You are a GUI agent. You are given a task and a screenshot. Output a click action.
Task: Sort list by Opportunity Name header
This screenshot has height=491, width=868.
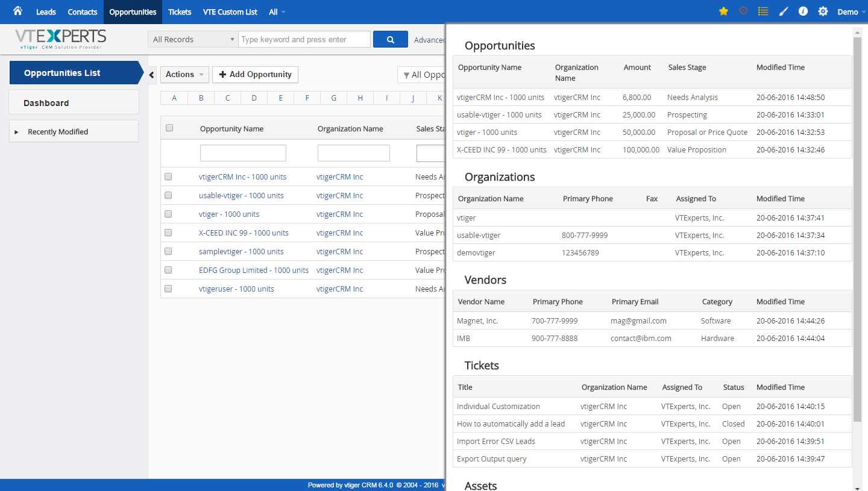click(231, 128)
